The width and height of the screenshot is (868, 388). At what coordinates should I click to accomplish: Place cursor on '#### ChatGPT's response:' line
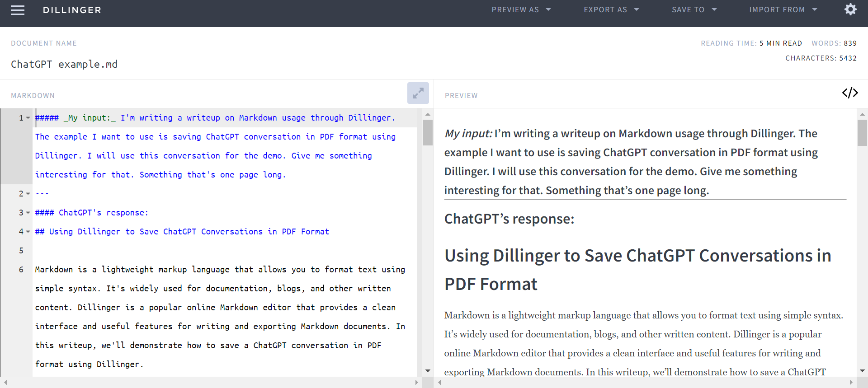click(92, 213)
